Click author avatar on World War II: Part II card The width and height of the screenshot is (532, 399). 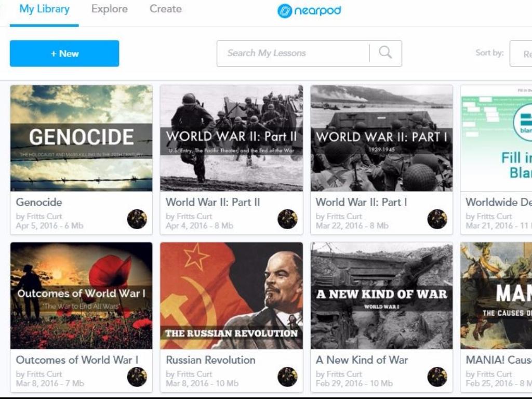(287, 219)
